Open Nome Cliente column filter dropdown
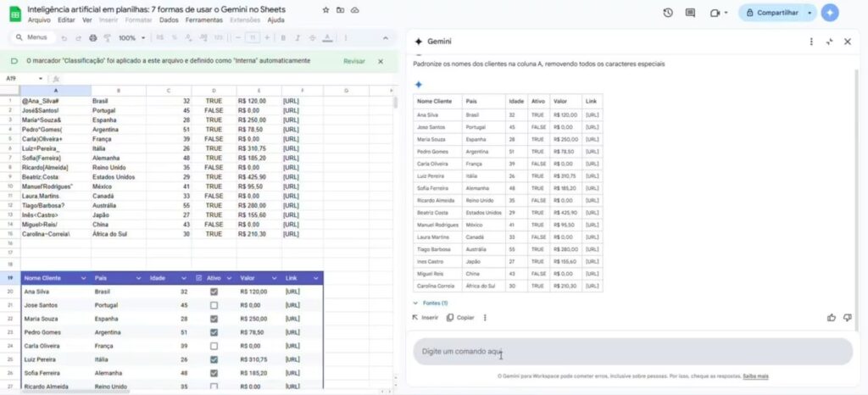 coord(84,278)
